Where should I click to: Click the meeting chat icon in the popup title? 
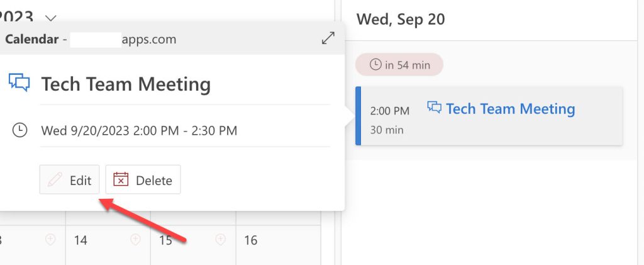click(x=19, y=83)
